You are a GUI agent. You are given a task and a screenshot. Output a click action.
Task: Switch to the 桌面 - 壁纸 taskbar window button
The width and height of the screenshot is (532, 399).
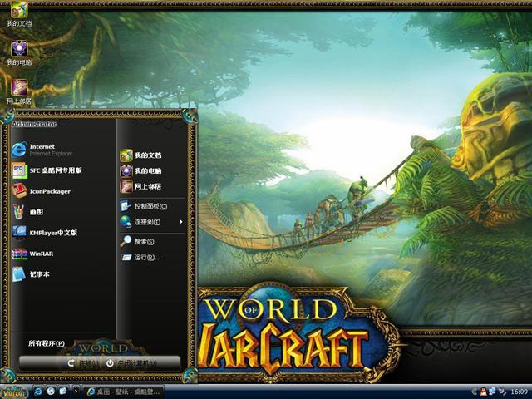[124, 392]
